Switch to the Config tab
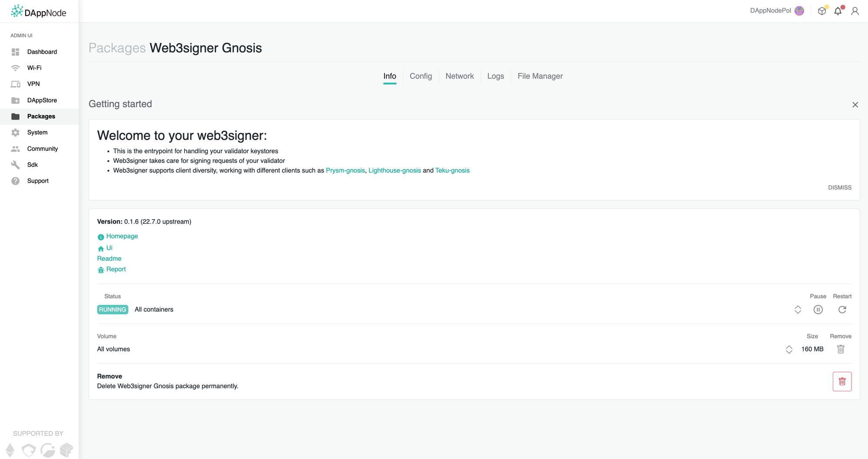 [x=421, y=76]
